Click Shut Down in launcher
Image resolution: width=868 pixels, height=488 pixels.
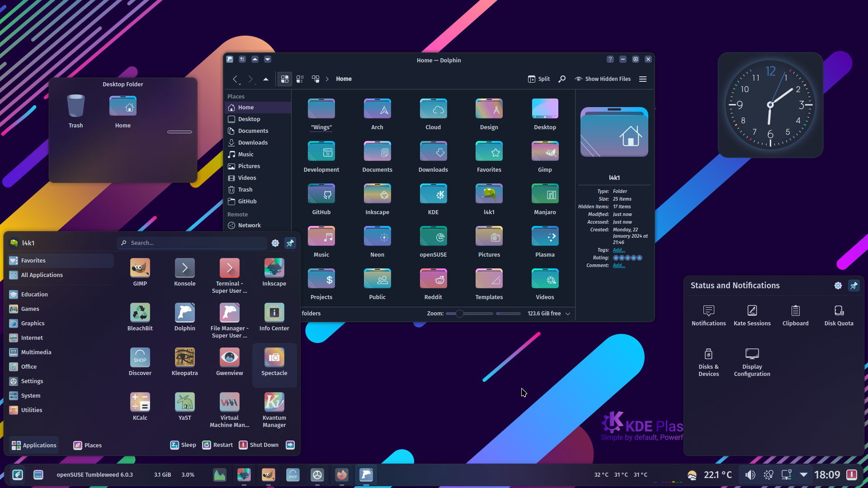tap(259, 445)
